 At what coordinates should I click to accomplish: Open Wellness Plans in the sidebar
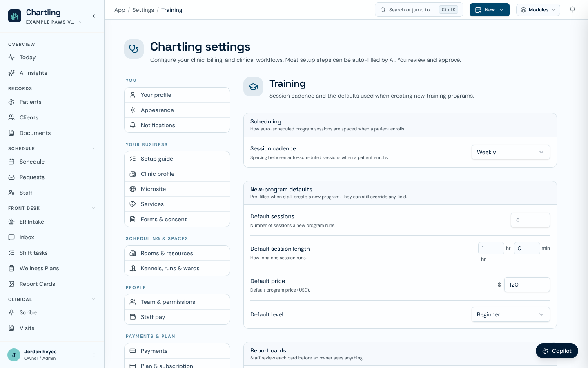click(x=52, y=268)
